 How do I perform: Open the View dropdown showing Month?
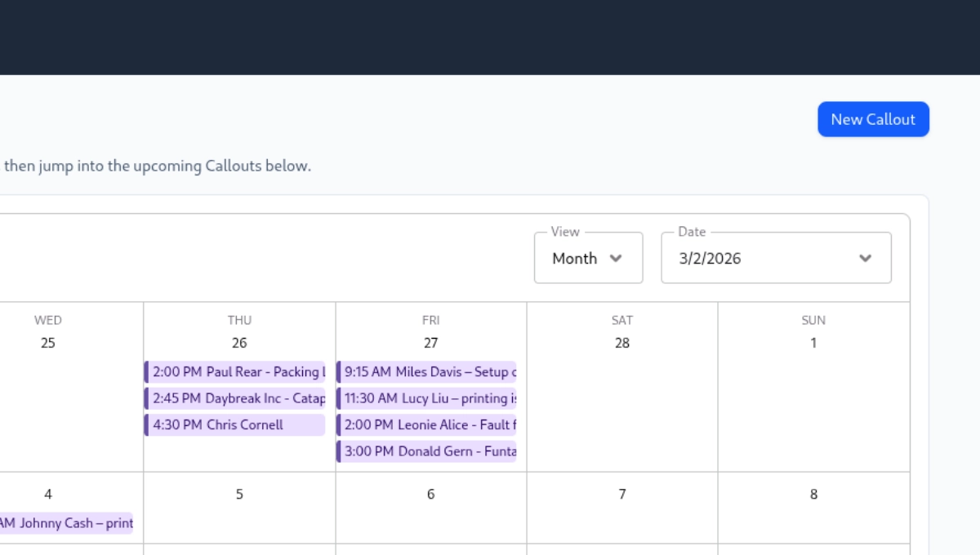tap(588, 258)
